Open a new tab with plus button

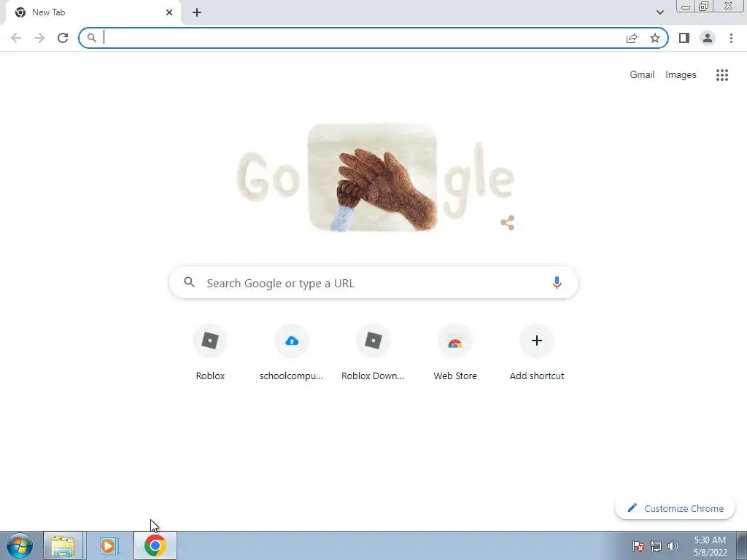tap(197, 12)
